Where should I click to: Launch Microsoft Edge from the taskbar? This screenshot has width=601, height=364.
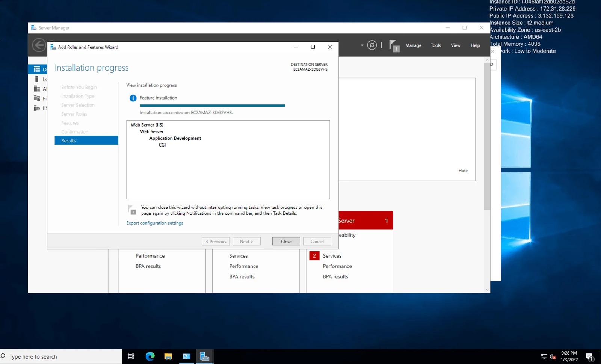[150, 356]
